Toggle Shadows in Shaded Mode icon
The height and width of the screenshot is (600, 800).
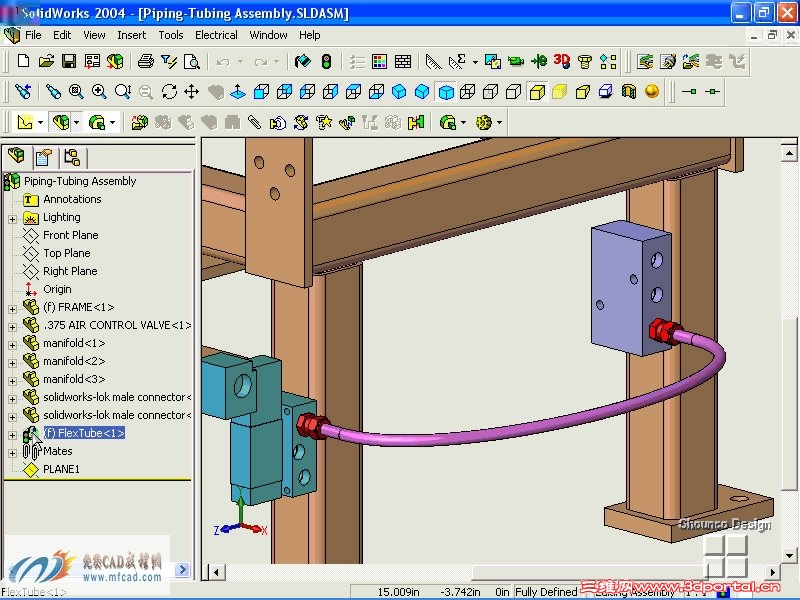[606, 92]
